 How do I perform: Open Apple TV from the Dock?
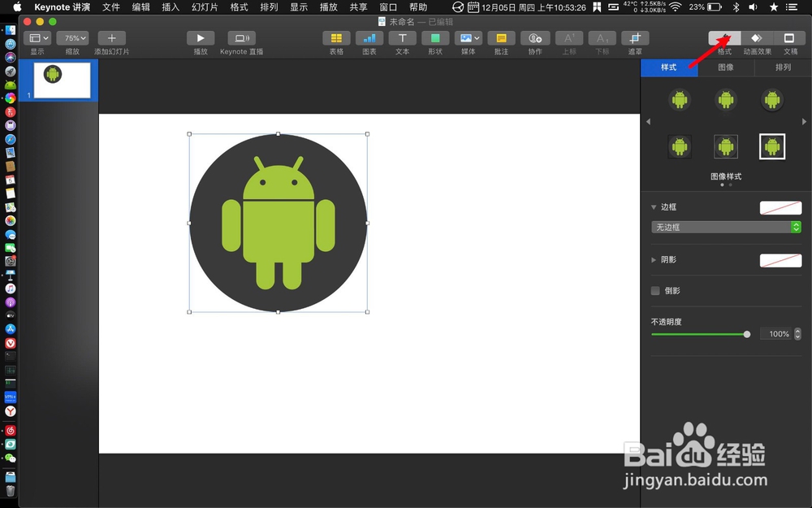(11, 315)
